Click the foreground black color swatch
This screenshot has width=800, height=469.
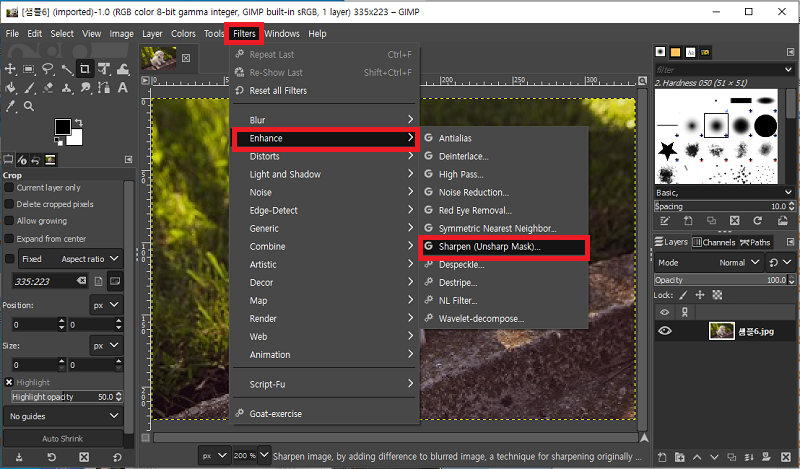(63, 127)
